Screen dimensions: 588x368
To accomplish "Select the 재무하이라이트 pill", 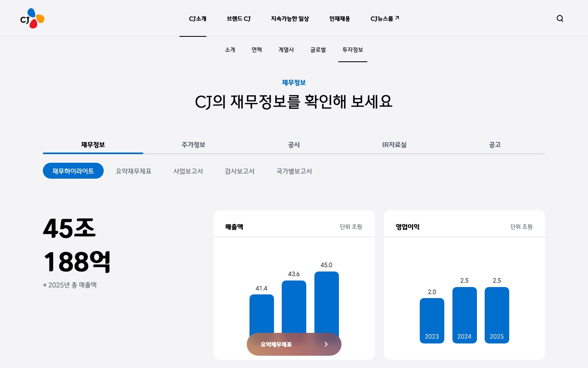I will coord(73,171).
